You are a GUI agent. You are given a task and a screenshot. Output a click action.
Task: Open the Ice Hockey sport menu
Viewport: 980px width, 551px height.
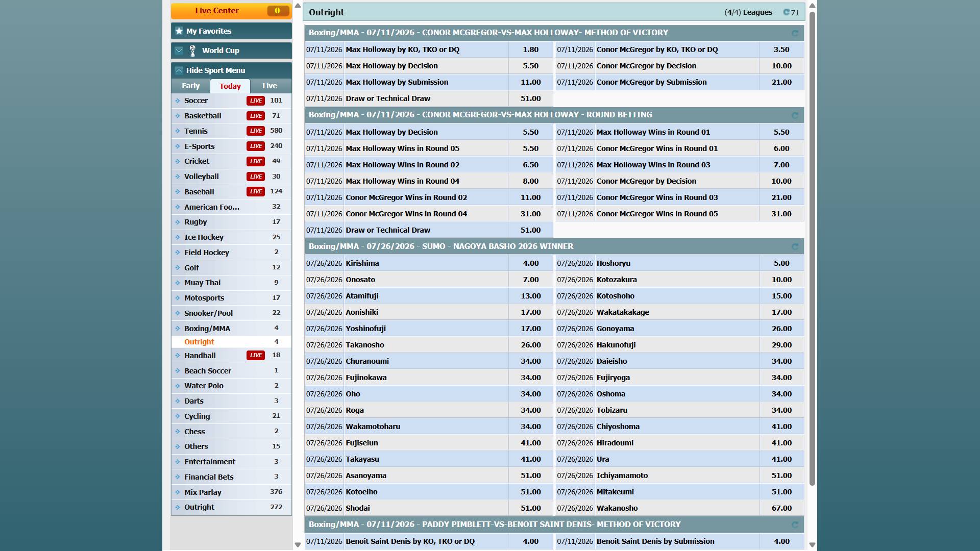tap(231, 237)
